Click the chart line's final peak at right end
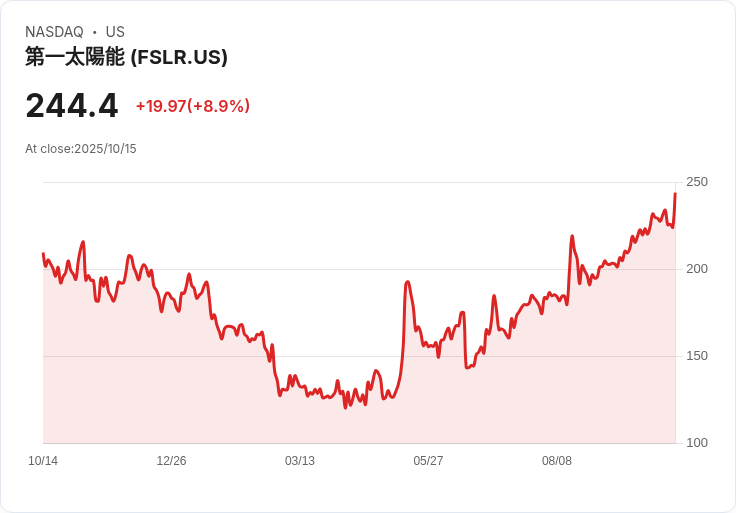Screen dimensions: 736x513 pos(675,194)
